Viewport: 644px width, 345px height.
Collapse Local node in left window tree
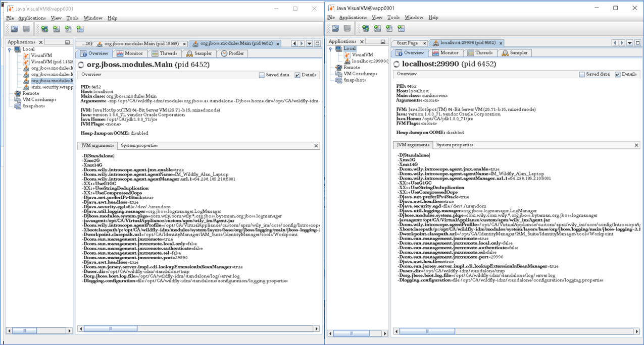point(10,49)
